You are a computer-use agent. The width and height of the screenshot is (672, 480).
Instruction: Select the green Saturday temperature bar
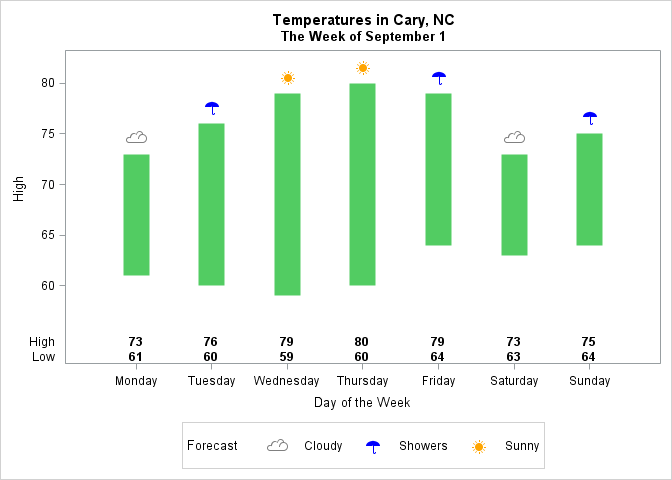click(514, 204)
